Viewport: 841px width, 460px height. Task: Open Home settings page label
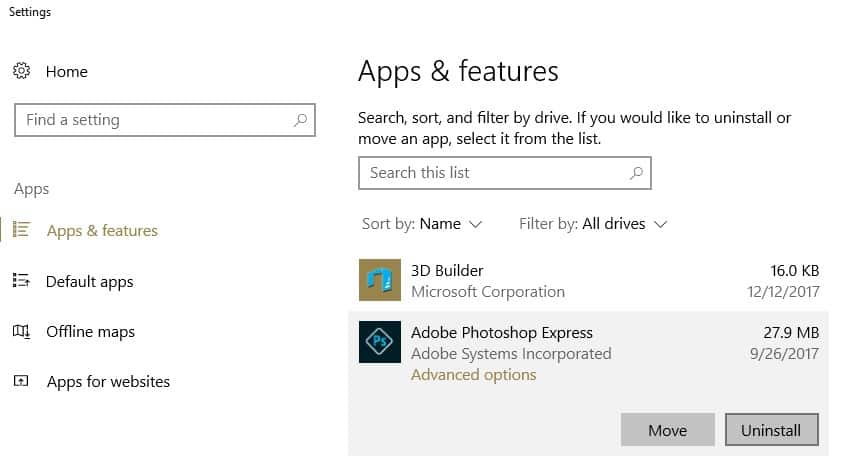tap(67, 71)
